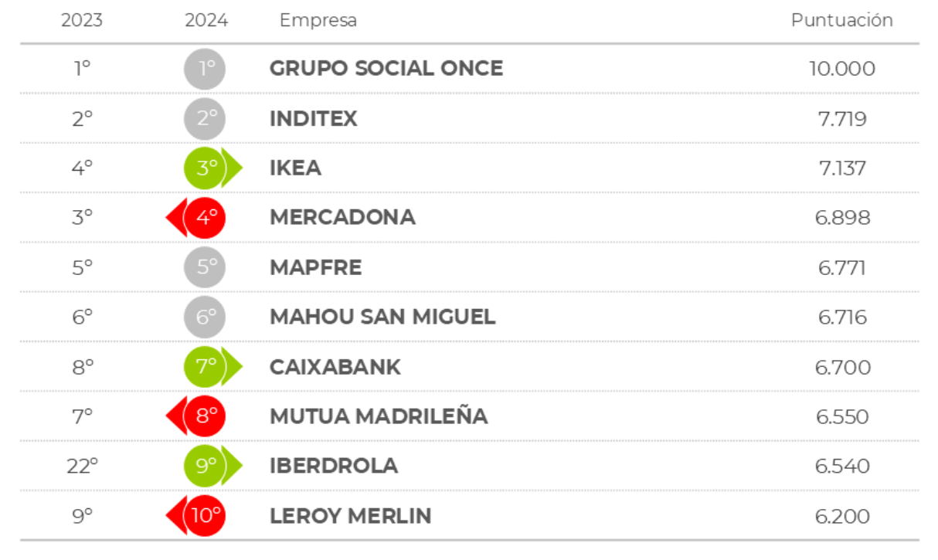This screenshot has width=938, height=560.
Task: Click the Empresa column header
Action: [x=318, y=21]
